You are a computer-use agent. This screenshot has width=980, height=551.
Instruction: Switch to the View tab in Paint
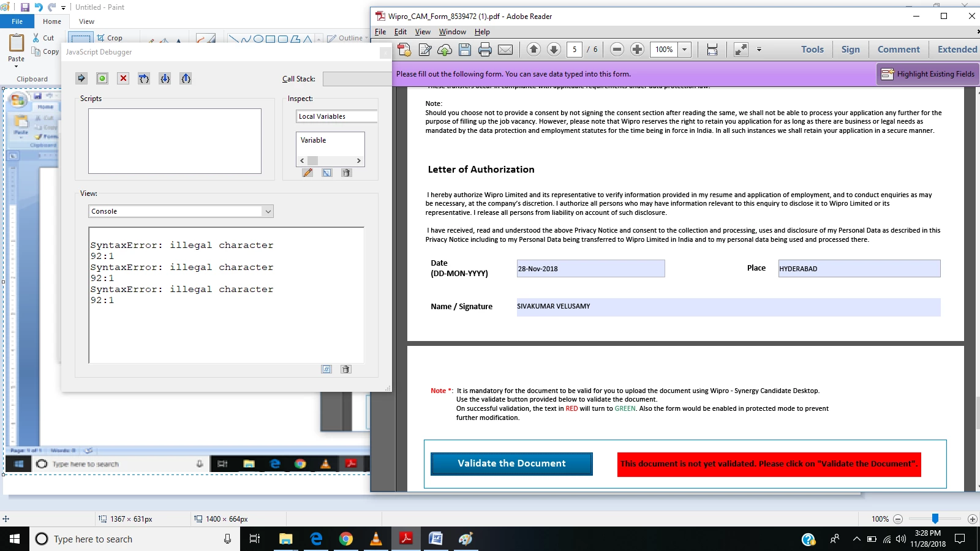pyautogui.click(x=86, y=21)
